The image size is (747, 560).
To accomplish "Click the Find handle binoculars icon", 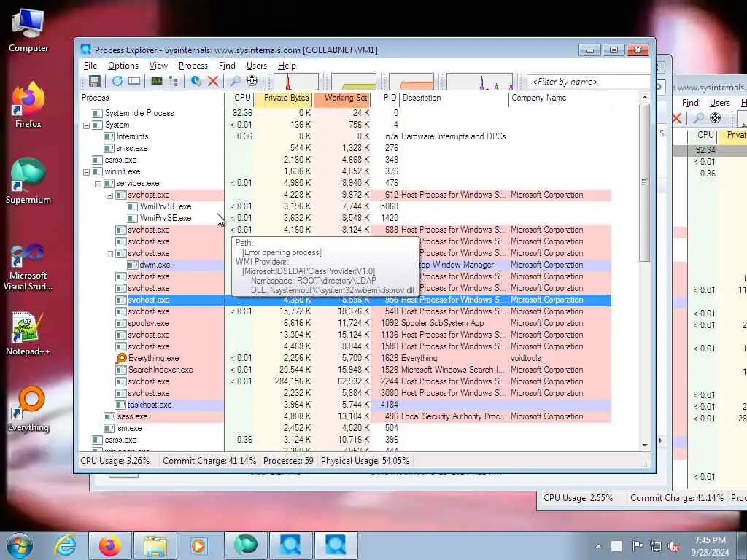I will tap(235, 82).
